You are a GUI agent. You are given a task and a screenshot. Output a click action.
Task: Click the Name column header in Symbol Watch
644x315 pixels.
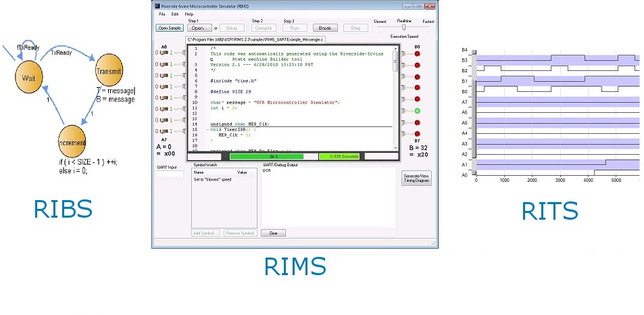point(199,172)
